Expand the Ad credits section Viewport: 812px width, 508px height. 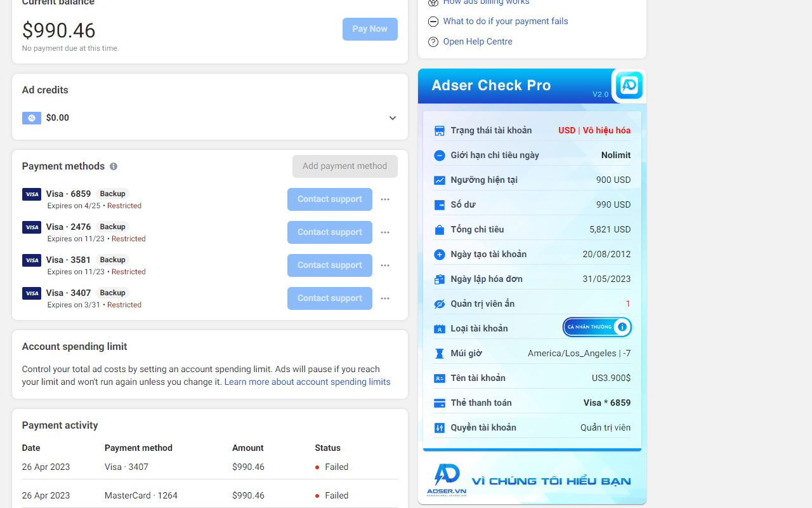point(392,117)
